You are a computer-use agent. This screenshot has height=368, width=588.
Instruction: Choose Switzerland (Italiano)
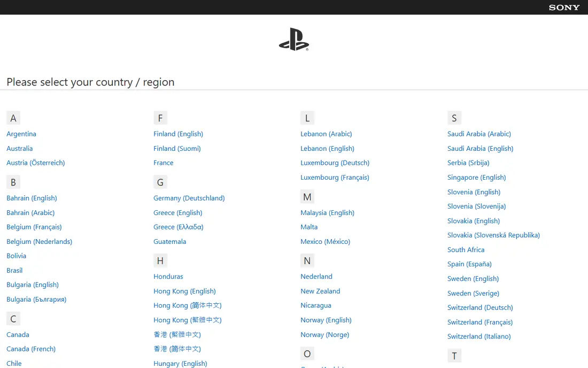pos(479,336)
